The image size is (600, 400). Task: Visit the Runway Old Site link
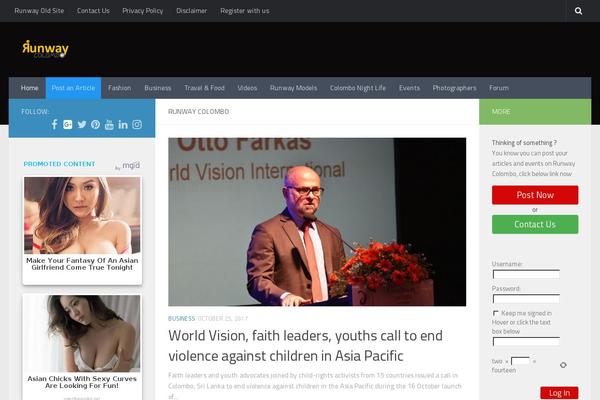pos(39,11)
